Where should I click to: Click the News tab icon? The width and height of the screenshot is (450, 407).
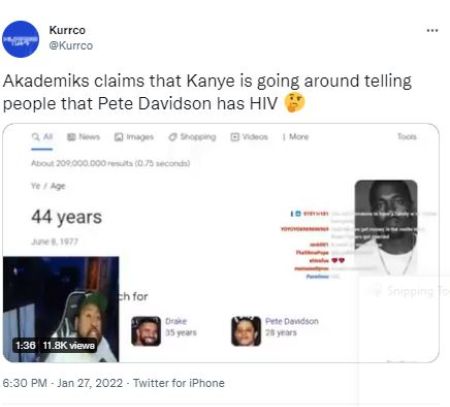tap(71, 137)
